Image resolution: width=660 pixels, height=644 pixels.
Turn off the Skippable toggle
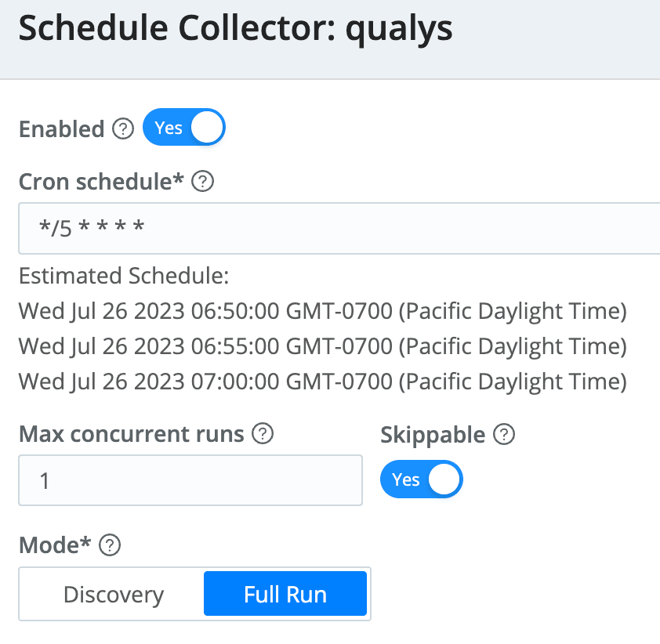tap(422, 479)
